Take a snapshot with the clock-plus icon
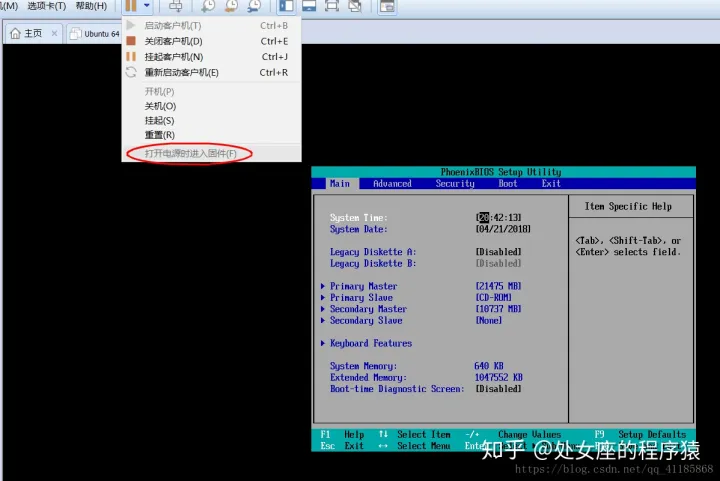 pos(208,6)
